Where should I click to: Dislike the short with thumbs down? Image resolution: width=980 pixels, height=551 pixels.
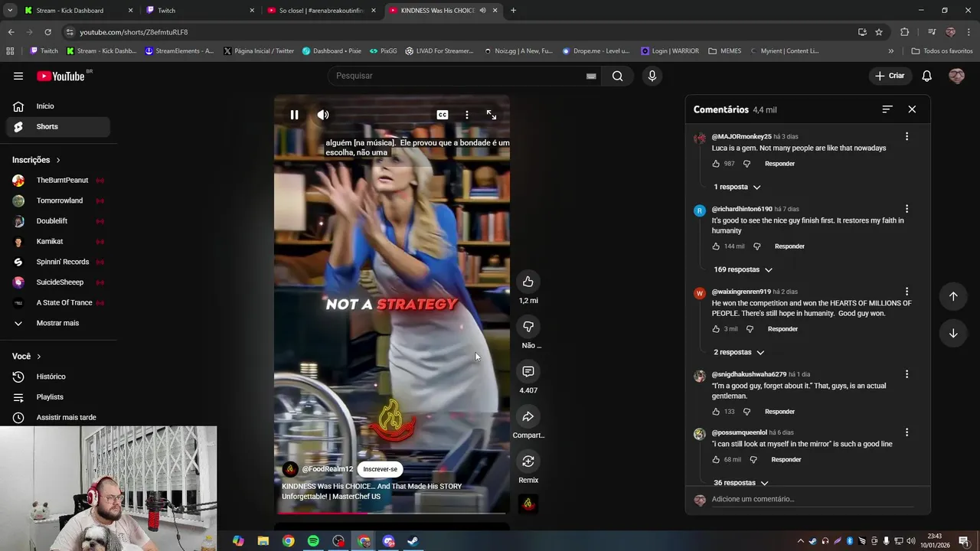[x=528, y=327]
